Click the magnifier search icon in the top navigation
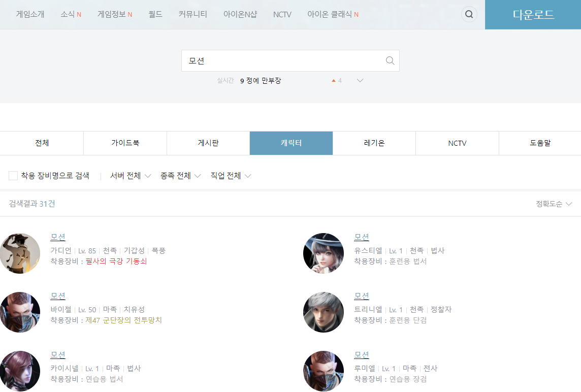 (469, 14)
